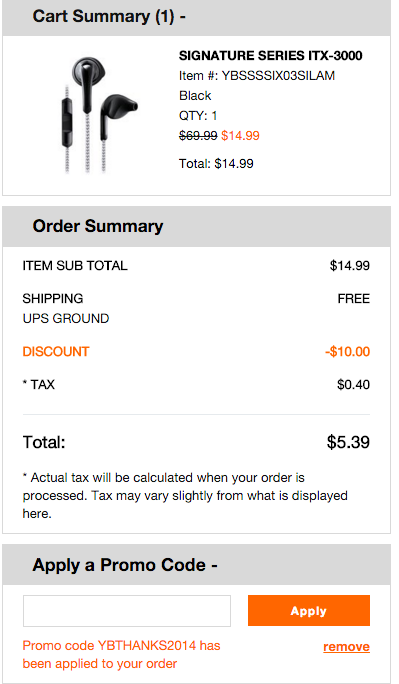
Task: Click the Signature Series ITX-3000 product title
Action: pyautogui.click(x=270, y=55)
